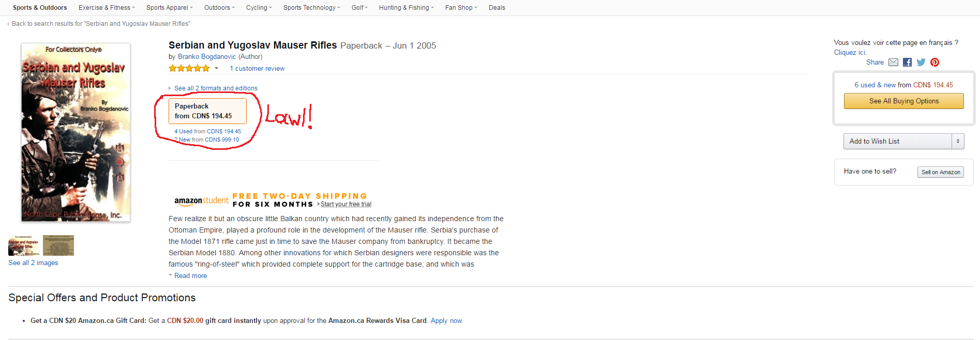This screenshot has width=980, height=340.
Task: Share the book on Twitter
Action: coord(921,63)
